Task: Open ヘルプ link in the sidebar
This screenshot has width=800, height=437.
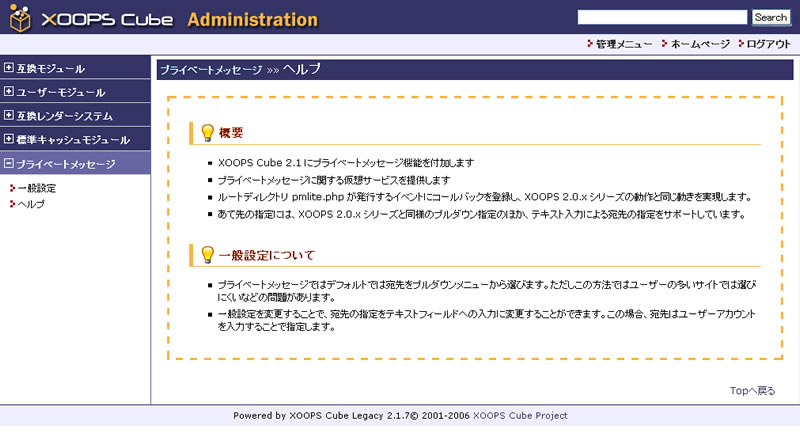Action: tap(31, 204)
